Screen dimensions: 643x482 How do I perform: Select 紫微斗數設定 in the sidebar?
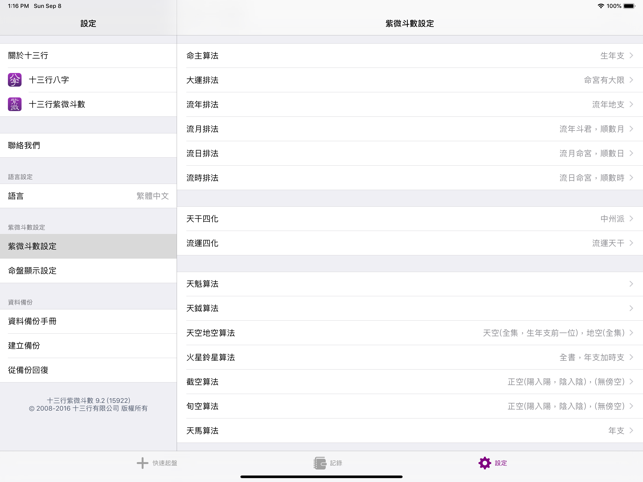coord(88,246)
